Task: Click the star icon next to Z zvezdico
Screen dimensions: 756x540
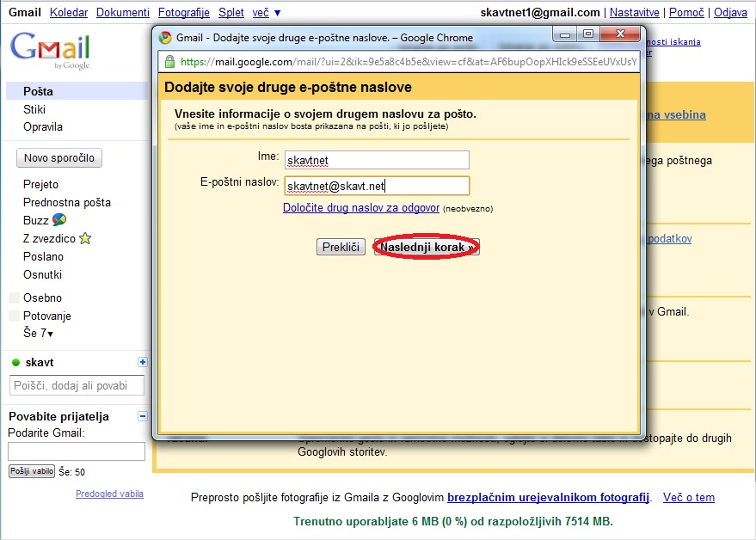Action: pyautogui.click(x=85, y=238)
